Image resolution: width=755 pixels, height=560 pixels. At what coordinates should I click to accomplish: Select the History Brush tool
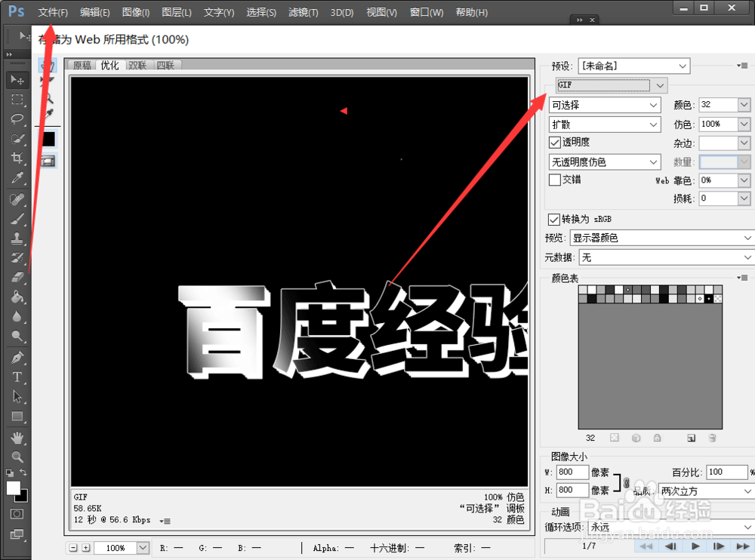pos(17,257)
